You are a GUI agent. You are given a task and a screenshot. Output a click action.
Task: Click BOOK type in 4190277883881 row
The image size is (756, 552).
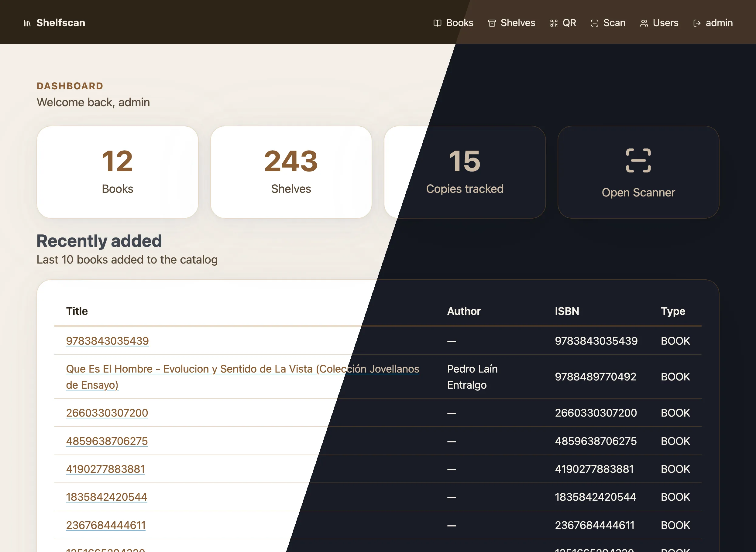675,469
